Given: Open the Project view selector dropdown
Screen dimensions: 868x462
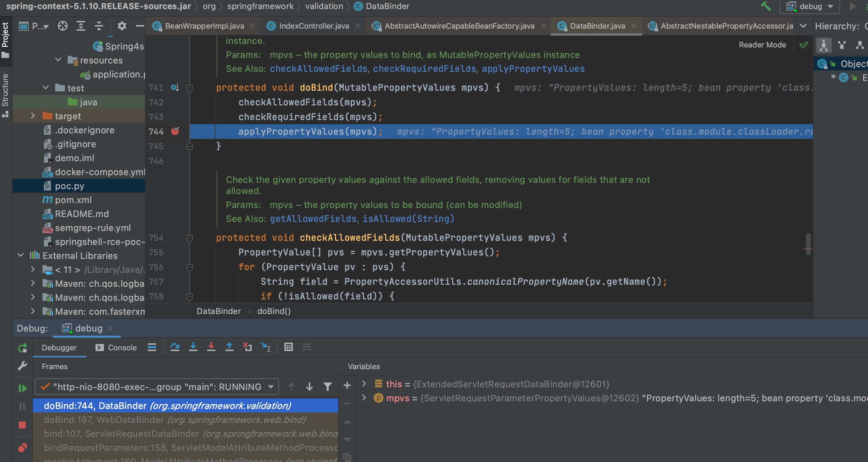Looking at the screenshot, I should [x=34, y=26].
